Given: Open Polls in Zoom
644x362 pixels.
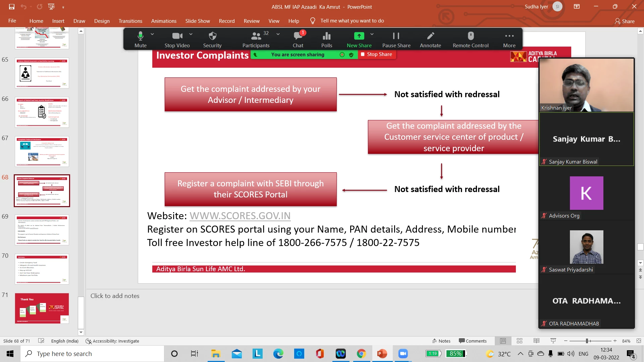Looking at the screenshot, I should coord(327,39).
